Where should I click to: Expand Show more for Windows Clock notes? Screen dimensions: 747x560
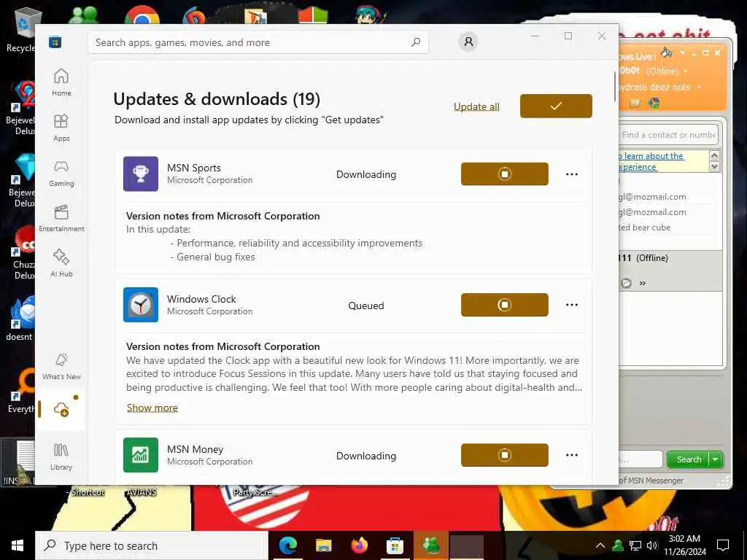(152, 408)
